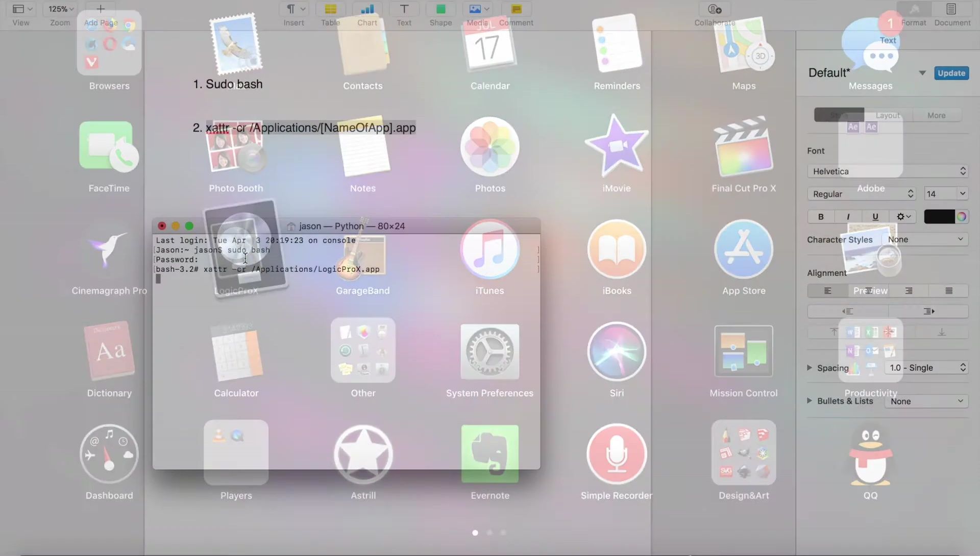
Task: Align text right in Pages
Action: click(909, 291)
